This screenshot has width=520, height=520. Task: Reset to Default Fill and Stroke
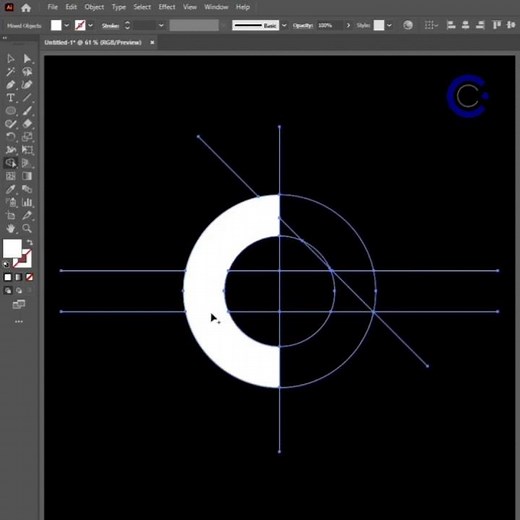click(x=6, y=265)
